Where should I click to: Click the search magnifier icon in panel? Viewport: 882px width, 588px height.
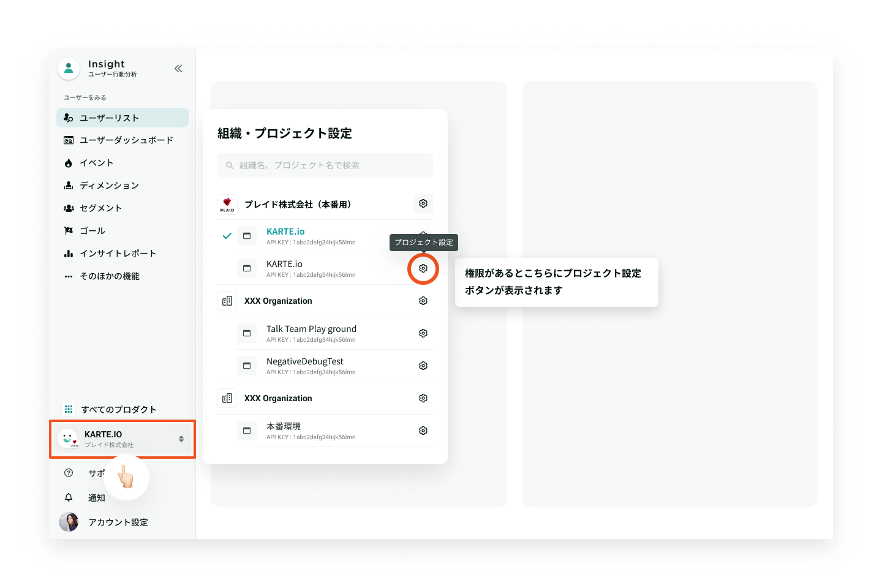[x=230, y=165]
